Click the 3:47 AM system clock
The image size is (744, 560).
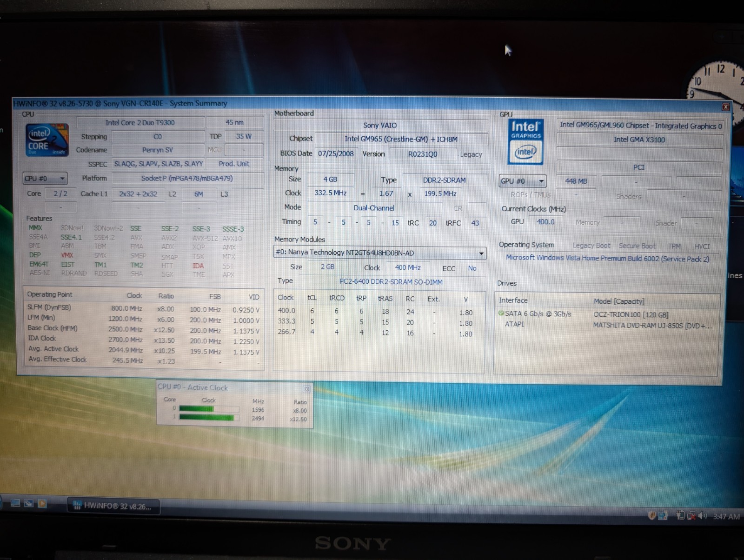(x=726, y=516)
